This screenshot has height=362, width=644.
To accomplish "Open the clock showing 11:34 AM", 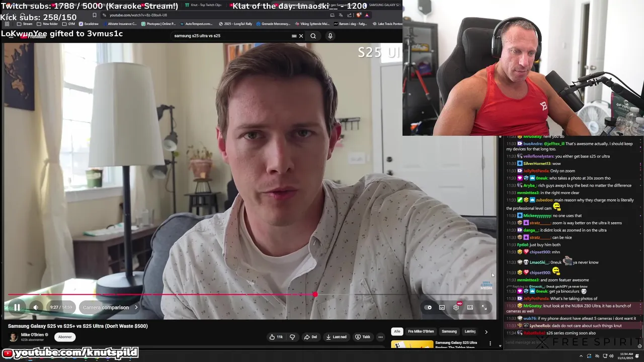I will point(625,356).
